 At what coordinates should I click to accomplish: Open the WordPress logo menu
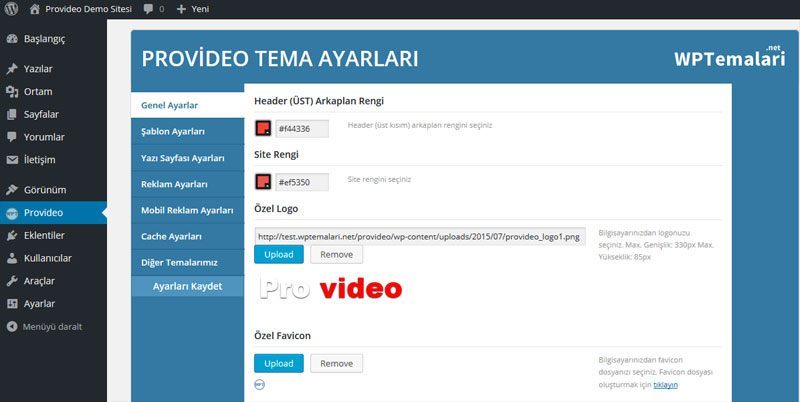[11, 9]
